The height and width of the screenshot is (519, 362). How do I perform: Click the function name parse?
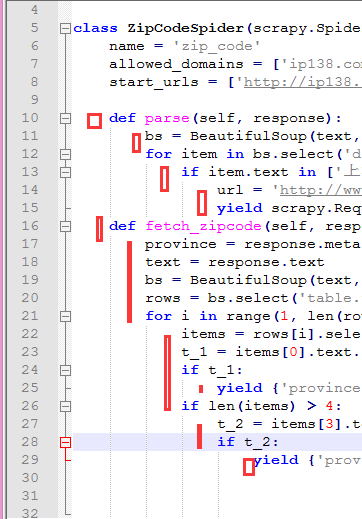coord(167,119)
